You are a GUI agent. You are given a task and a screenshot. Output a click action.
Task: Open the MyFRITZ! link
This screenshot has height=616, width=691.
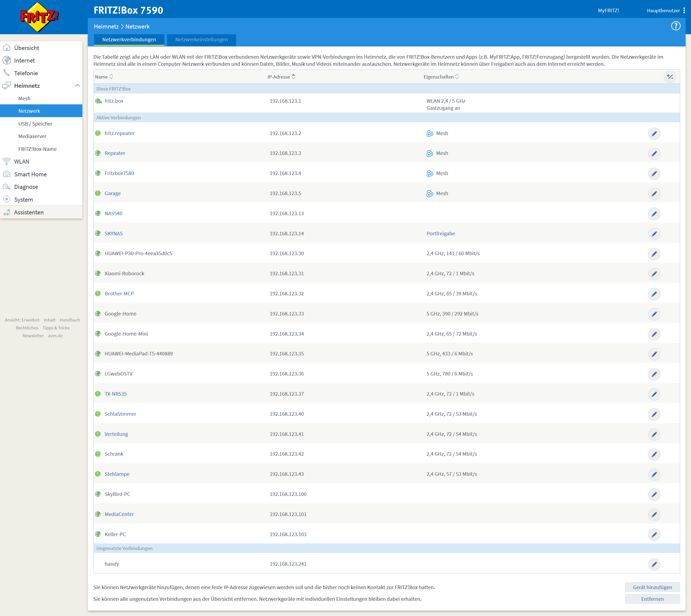point(608,11)
